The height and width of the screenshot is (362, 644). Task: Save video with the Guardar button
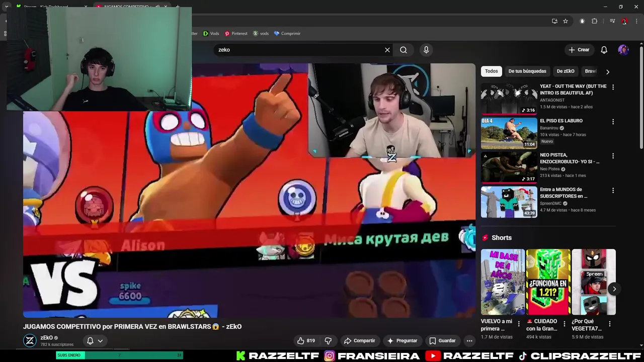[x=442, y=340]
